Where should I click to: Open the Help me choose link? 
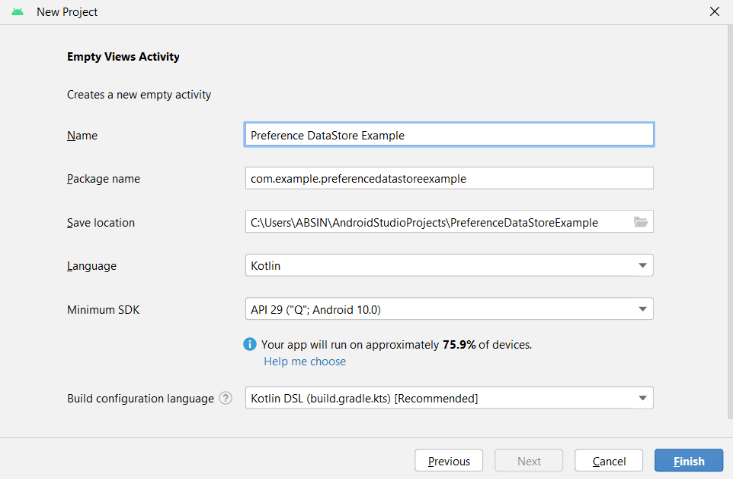click(305, 361)
